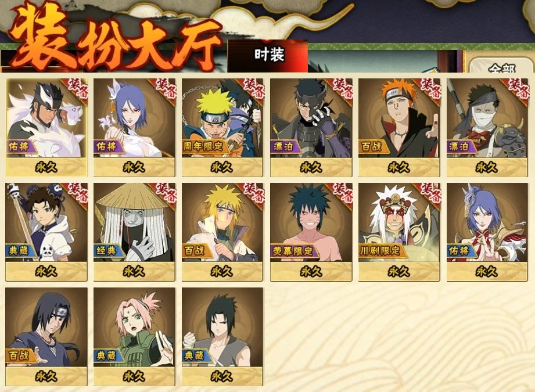Select Sasuke's 典藏 grey shirt costume
The width and height of the screenshot is (535, 392).
[x=222, y=337]
